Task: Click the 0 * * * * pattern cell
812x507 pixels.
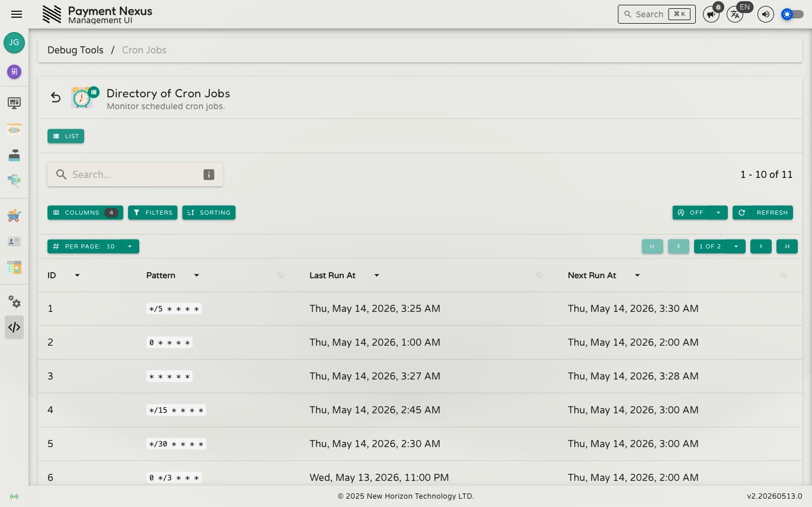Action: [170, 342]
